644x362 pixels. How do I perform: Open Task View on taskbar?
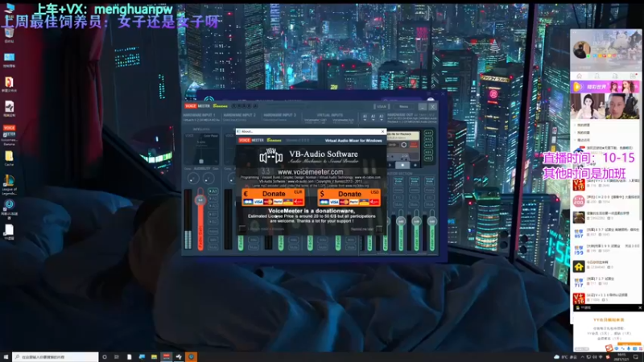click(117, 357)
